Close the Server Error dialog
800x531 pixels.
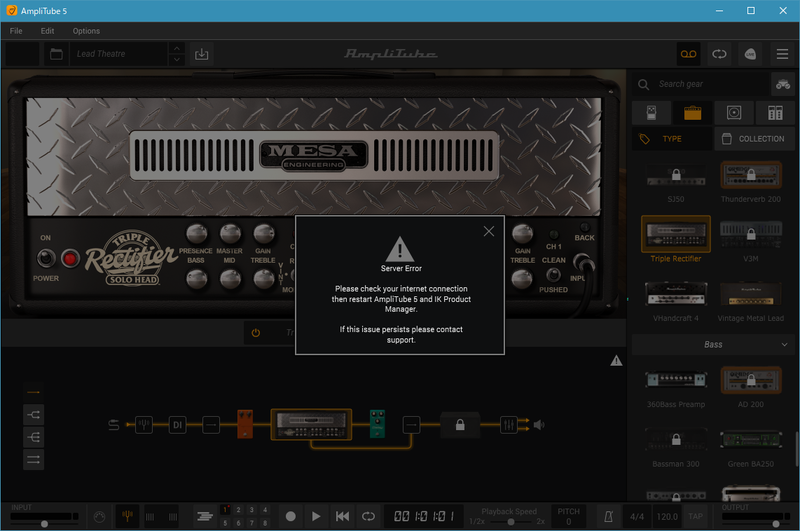pyautogui.click(x=488, y=231)
